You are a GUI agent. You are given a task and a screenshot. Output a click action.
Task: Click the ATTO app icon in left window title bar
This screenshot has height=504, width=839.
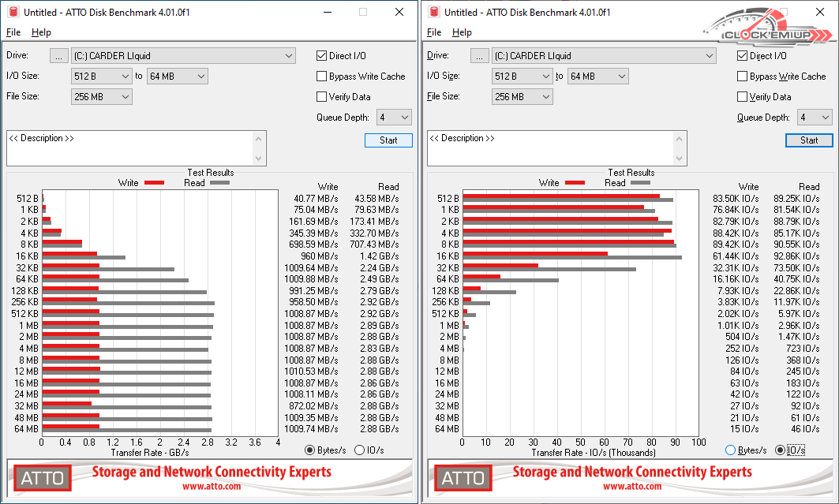click(13, 12)
